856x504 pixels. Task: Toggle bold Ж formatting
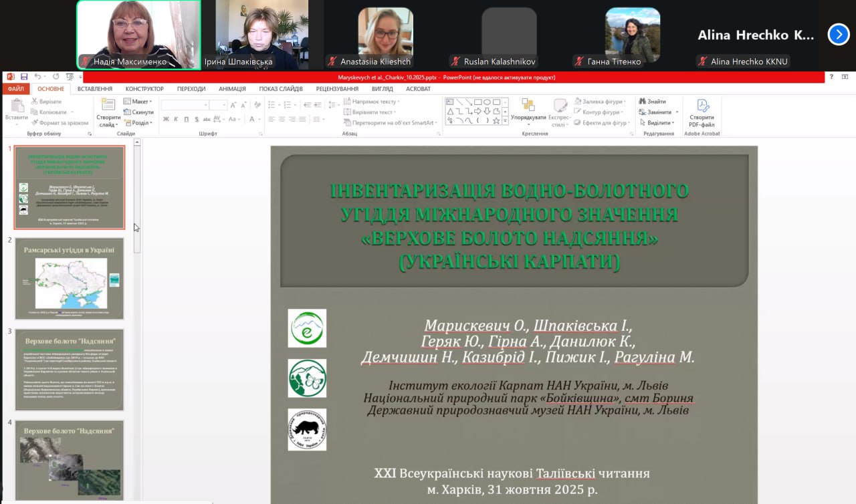tap(166, 119)
